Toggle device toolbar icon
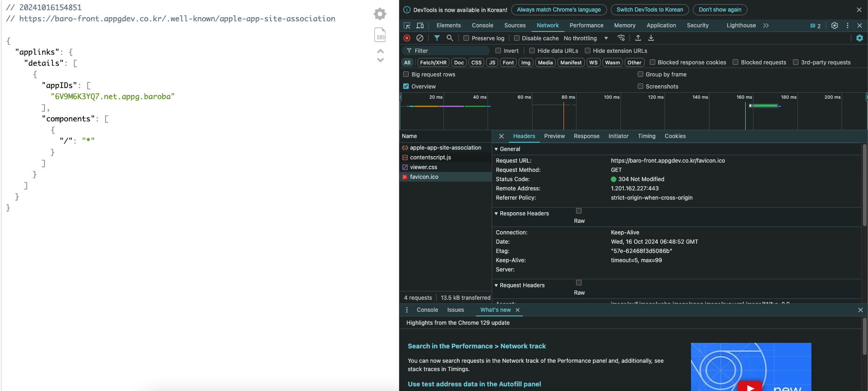The height and width of the screenshot is (391, 868). (x=420, y=25)
